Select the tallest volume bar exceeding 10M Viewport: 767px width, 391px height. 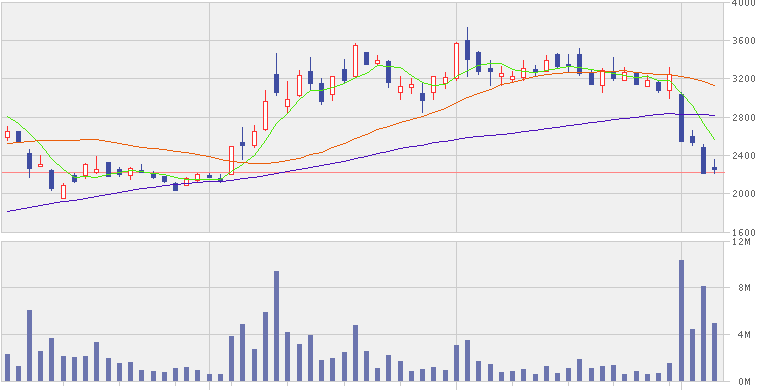pos(681,321)
